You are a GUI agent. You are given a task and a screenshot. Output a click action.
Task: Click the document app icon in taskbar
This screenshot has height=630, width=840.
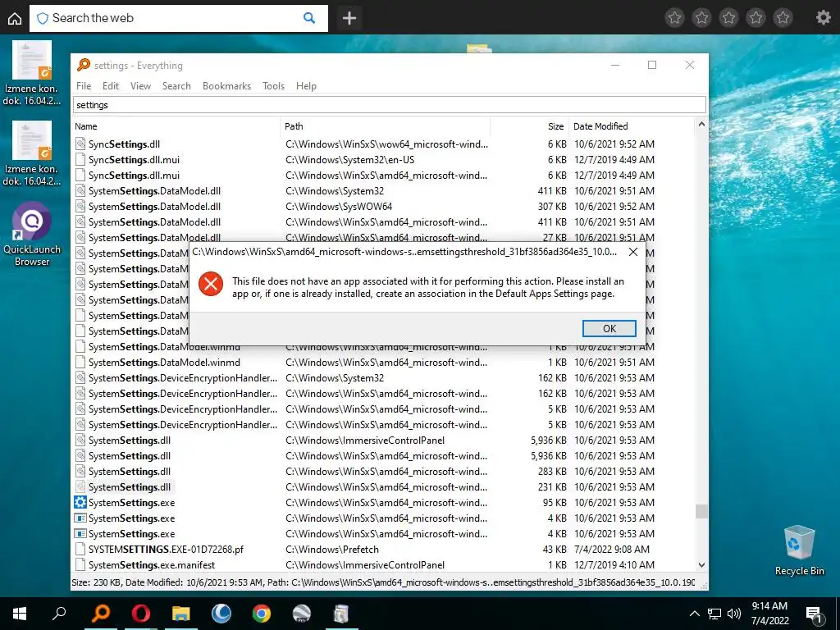(x=342, y=614)
